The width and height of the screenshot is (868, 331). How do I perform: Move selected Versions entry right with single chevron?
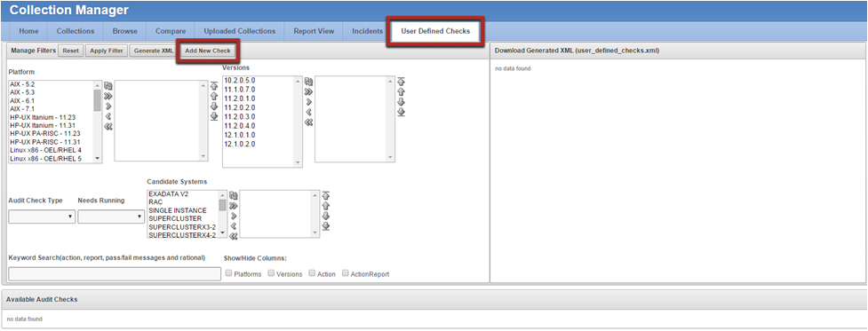coord(309,102)
